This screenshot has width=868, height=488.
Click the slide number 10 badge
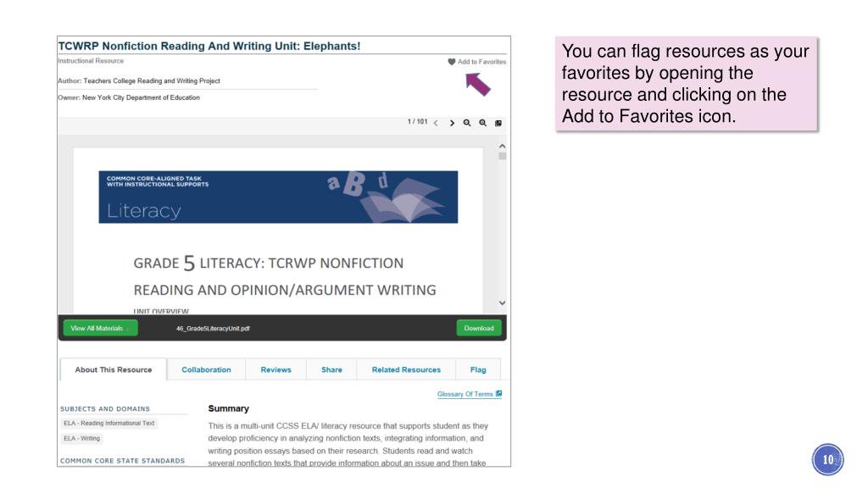827,459
